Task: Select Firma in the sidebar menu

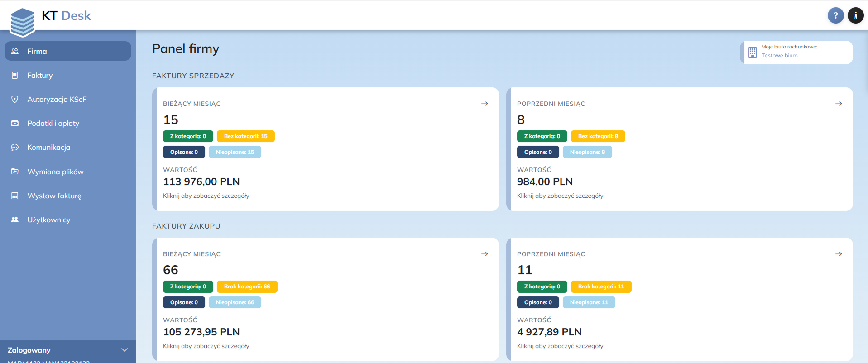Action: pos(68,51)
